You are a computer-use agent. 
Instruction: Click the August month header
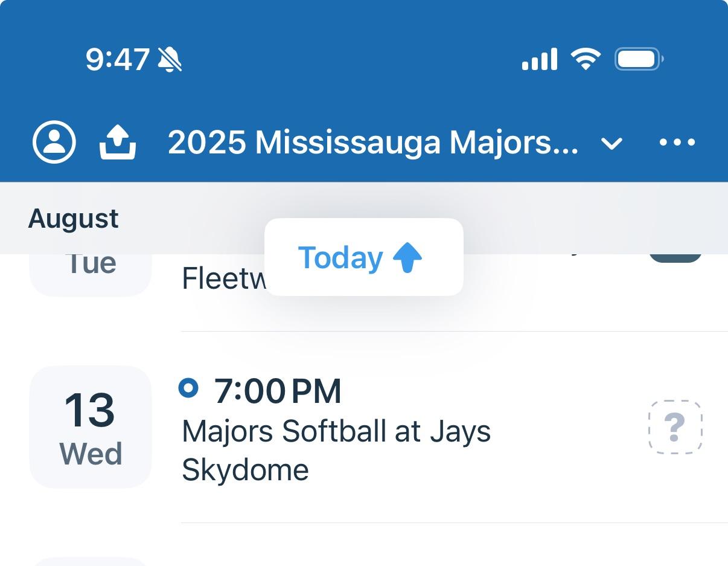coord(73,218)
